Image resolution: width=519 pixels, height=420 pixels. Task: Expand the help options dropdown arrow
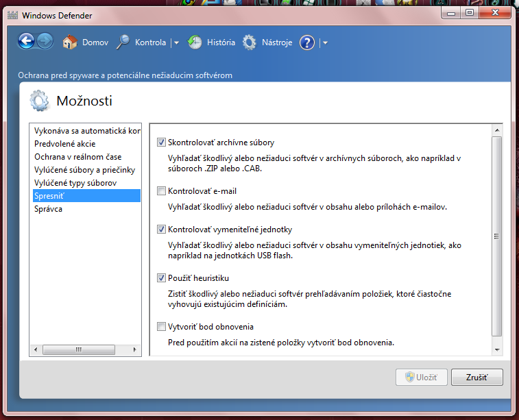coord(325,42)
